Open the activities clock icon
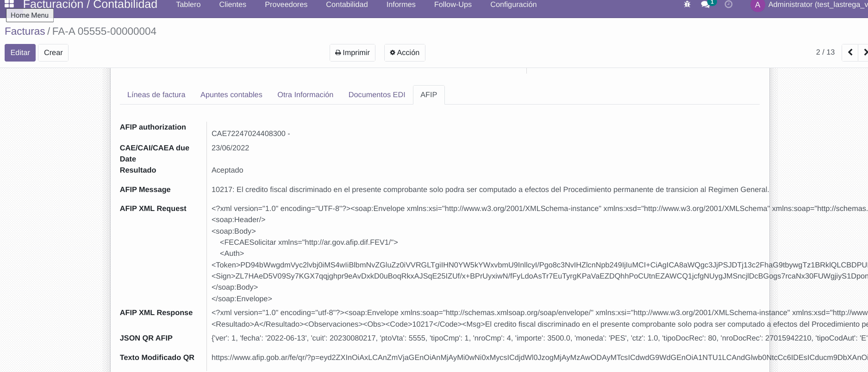 pos(729,4)
